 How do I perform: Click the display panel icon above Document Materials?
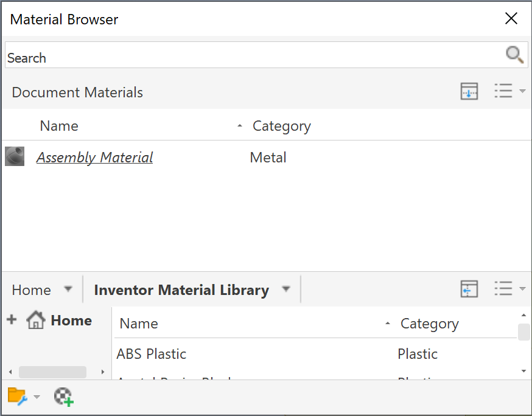[469, 91]
